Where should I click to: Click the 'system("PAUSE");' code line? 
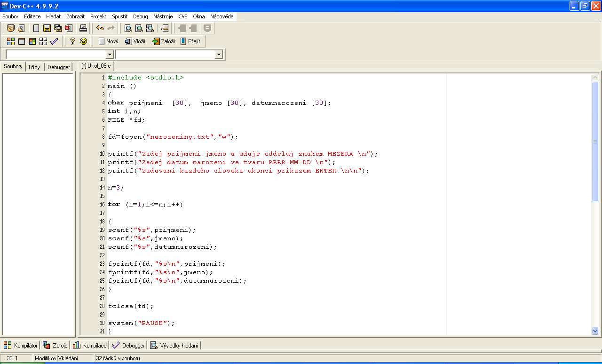pos(141,323)
